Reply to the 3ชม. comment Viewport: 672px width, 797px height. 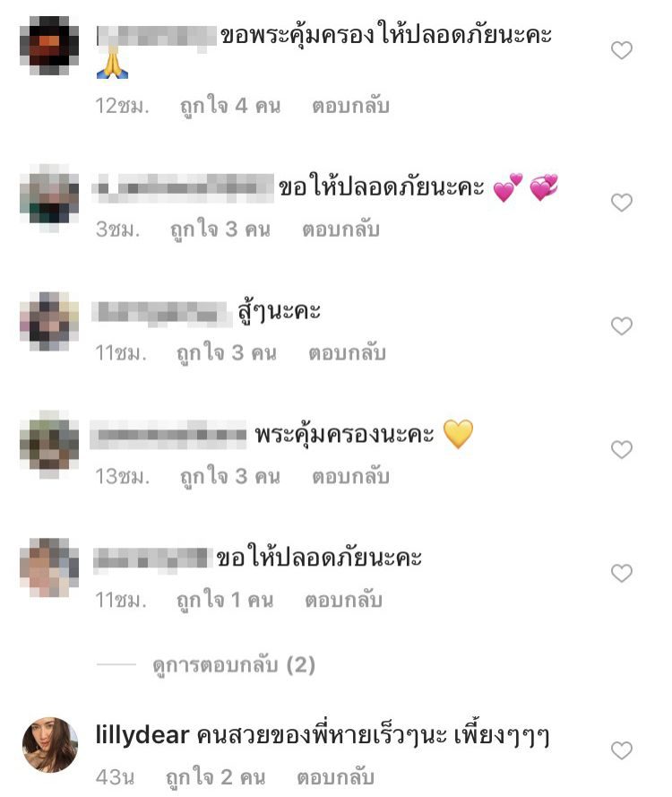pos(340,230)
